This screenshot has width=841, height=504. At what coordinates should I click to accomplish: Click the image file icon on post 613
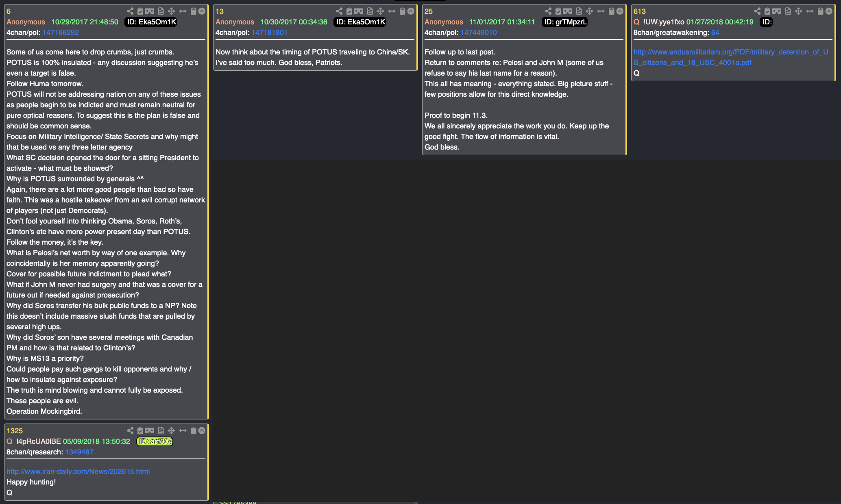click(x=788, y=11)
